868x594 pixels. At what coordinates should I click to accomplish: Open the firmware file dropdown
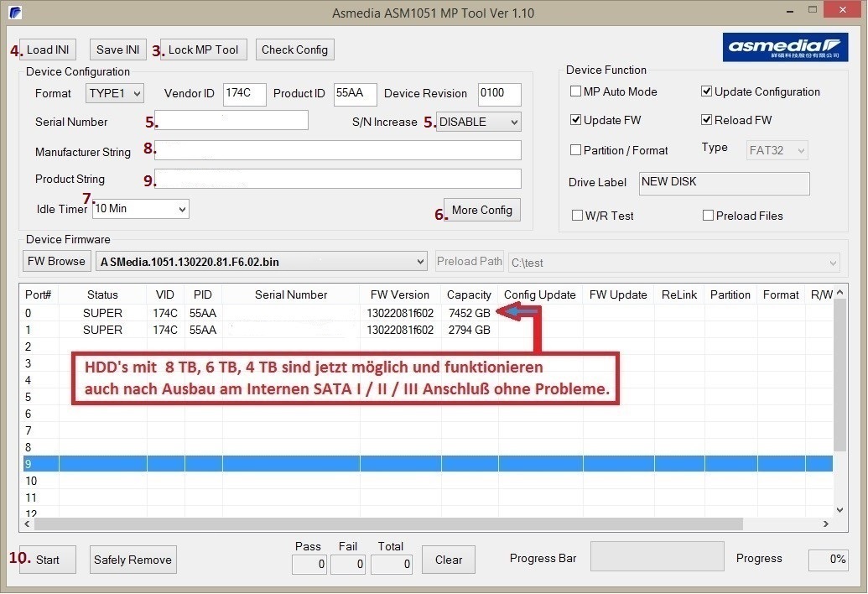[x=262, y=261]
